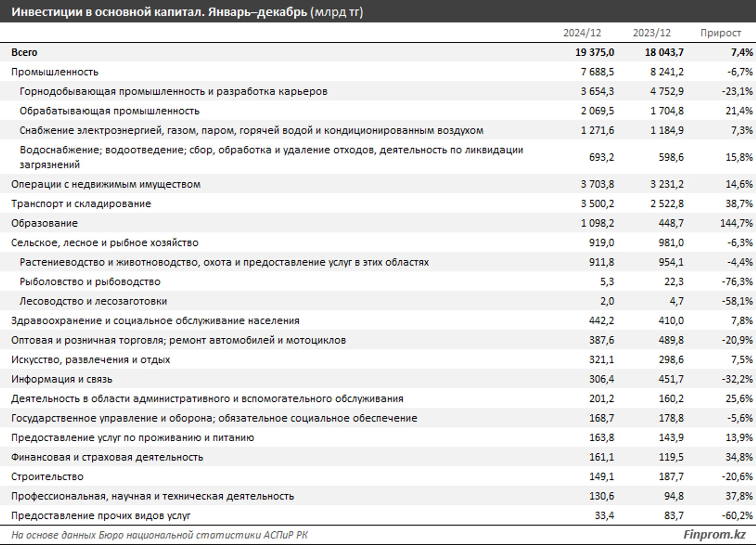The width and height of the screenshot is (756, 545).
Task: Click Операции с недвижимым имуществом label
Action: point(106,184)
